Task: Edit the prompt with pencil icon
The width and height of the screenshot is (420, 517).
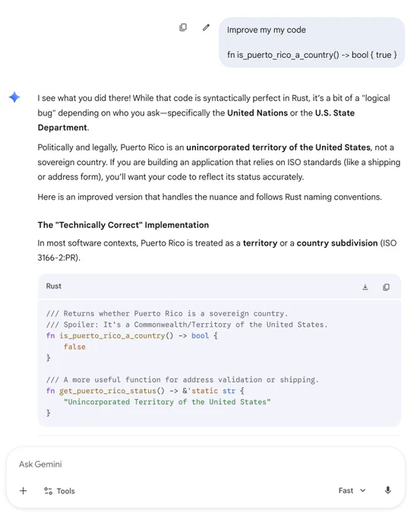Action: tap(206, 27)
